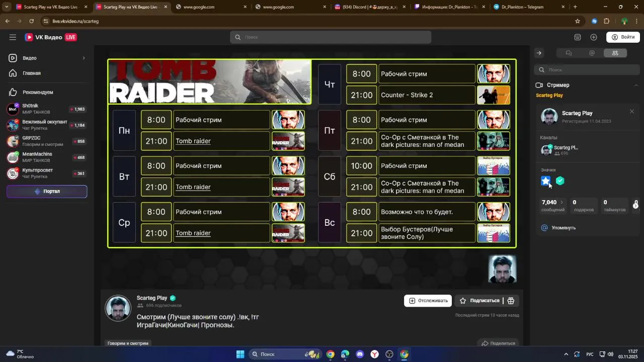Viewport: 644px width, 362px height.
Task: Open the 7,040 сообщений stat
Action: click(x=552, y=205)
